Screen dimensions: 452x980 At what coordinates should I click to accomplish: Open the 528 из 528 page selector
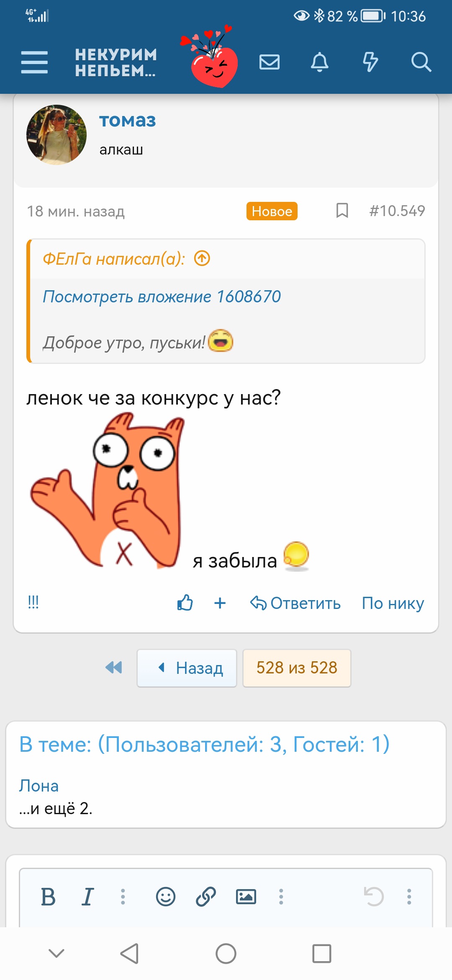point(297,668)
